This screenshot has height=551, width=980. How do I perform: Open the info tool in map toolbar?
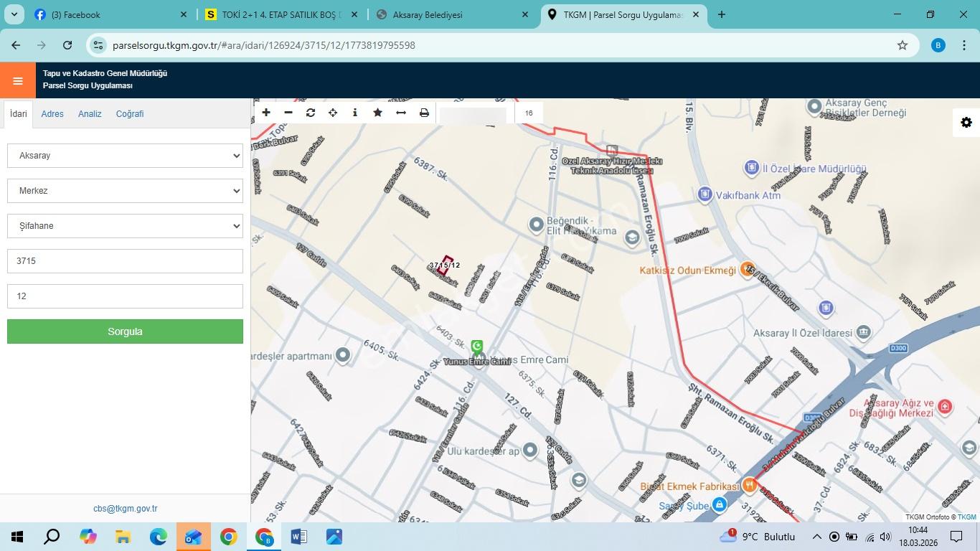tap(355, 113)
